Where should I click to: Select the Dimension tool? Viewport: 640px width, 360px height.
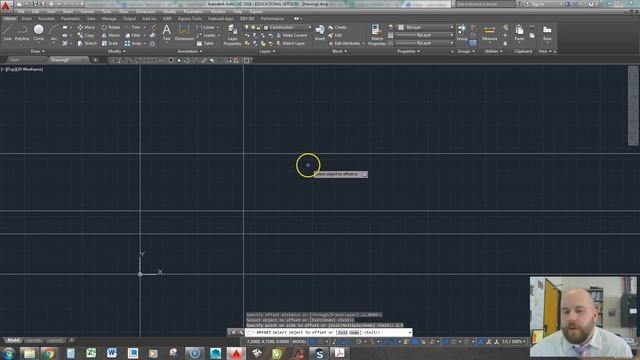[x=184, y=32]
